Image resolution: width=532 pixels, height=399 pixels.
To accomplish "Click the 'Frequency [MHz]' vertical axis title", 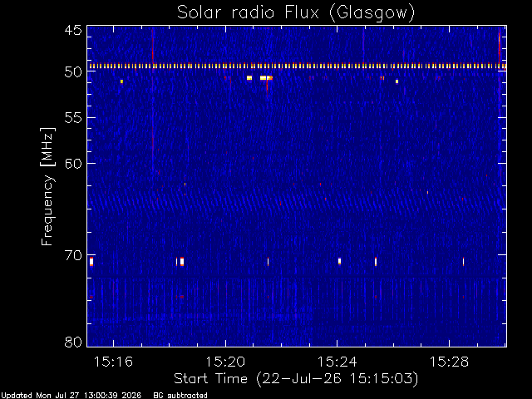I will pos(47,186).
